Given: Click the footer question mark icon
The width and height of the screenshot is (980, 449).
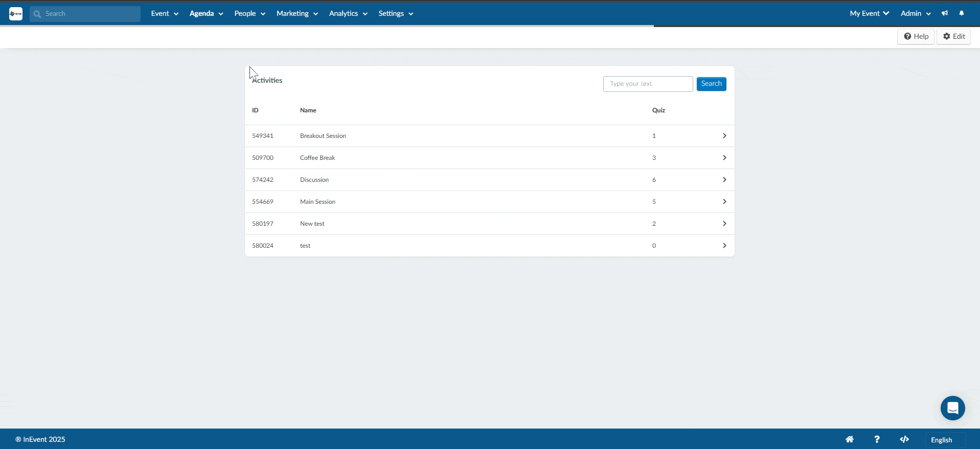Looking at the screenshot, I should (877, 439).
